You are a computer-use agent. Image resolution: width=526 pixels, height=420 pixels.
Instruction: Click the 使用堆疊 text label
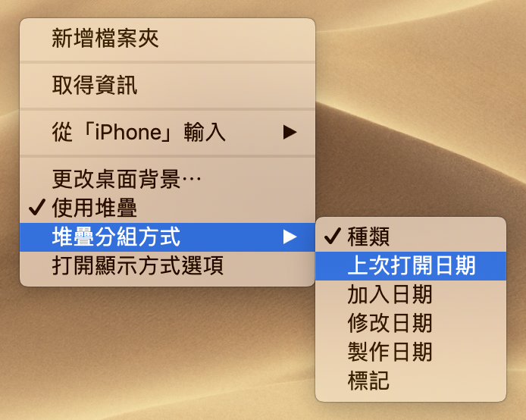point(95,208)
